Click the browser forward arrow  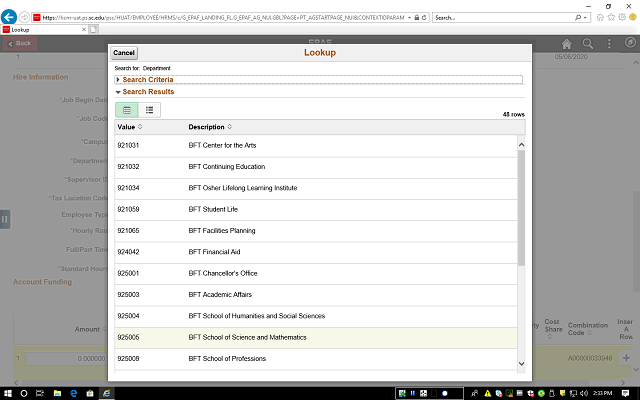click(24, 17)
